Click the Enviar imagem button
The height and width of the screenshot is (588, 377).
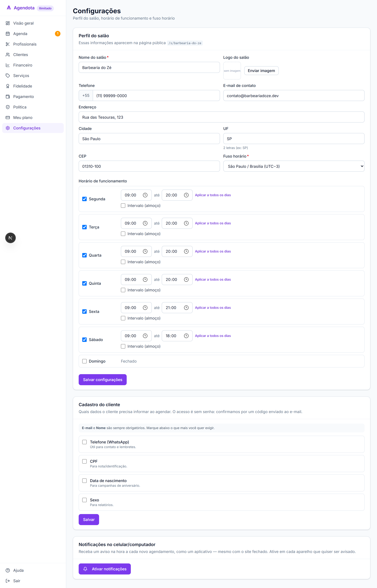(x=261, y=71)
